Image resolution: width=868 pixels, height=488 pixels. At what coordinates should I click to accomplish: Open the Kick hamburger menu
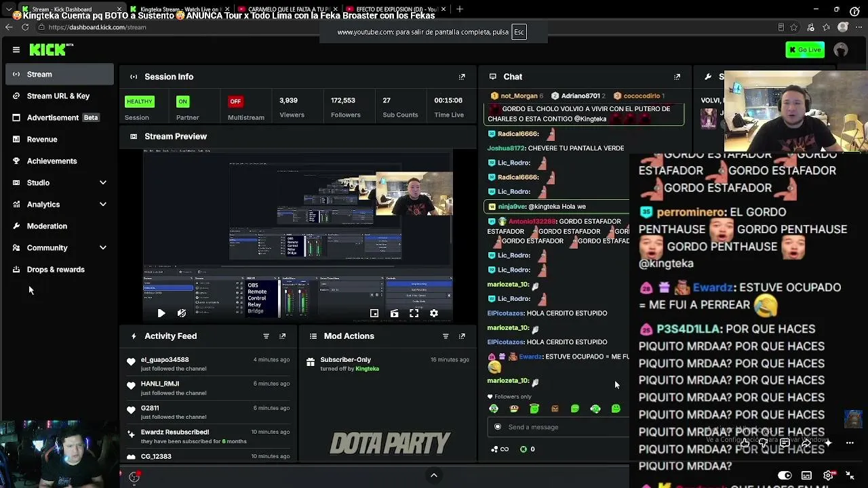(16, 49)
